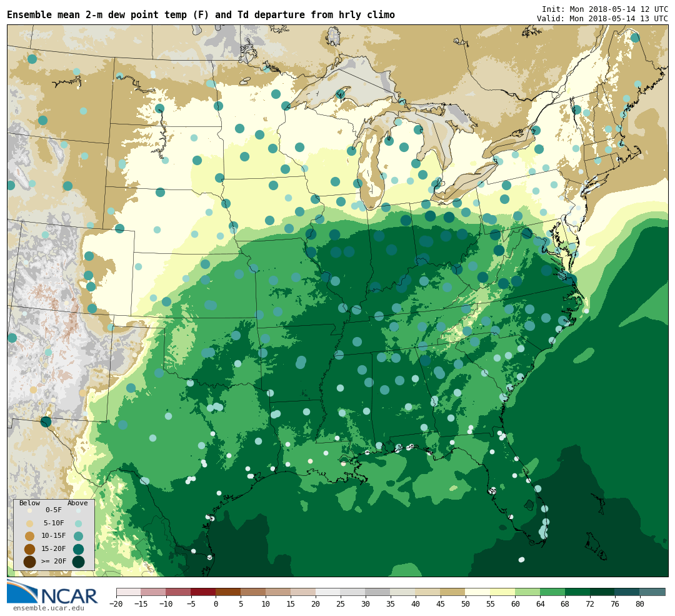
Task: Click the 15-20F label in the legend
Action: (54, 549)
